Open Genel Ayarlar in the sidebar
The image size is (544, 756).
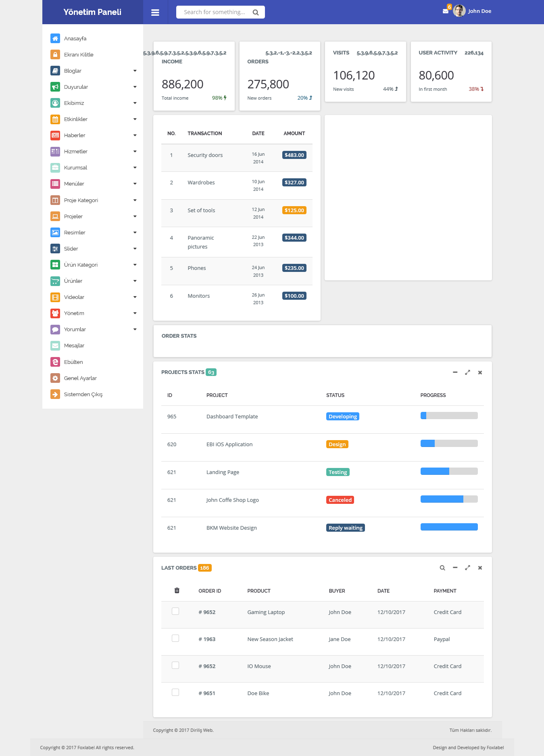(80, 378)
